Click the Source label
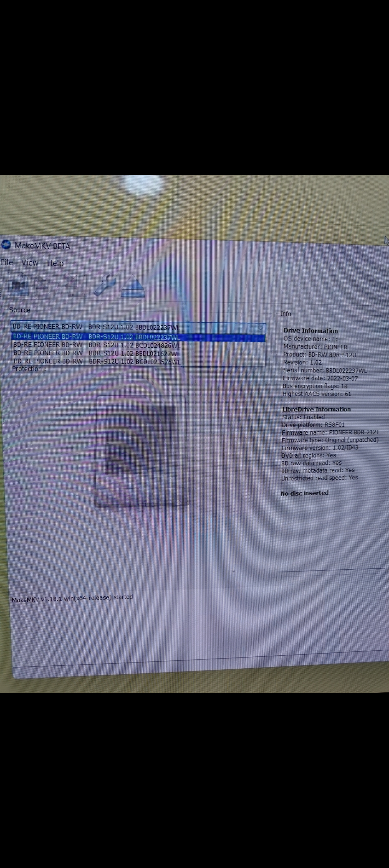389x868 pixels. pos(20,310)
